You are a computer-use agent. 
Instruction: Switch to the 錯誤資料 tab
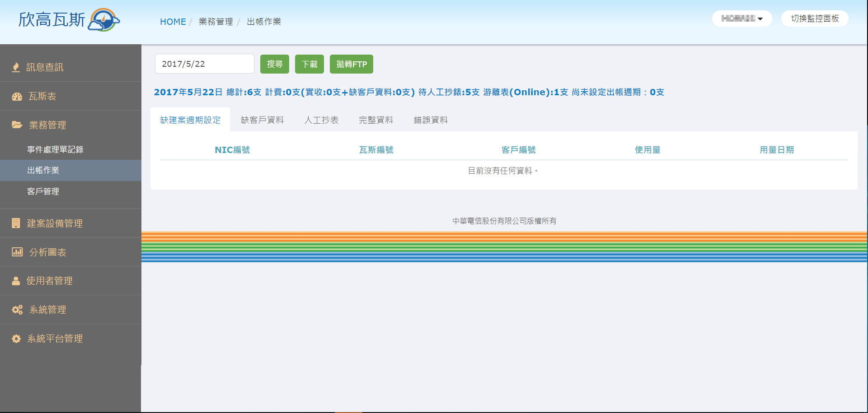click(431, 120)
